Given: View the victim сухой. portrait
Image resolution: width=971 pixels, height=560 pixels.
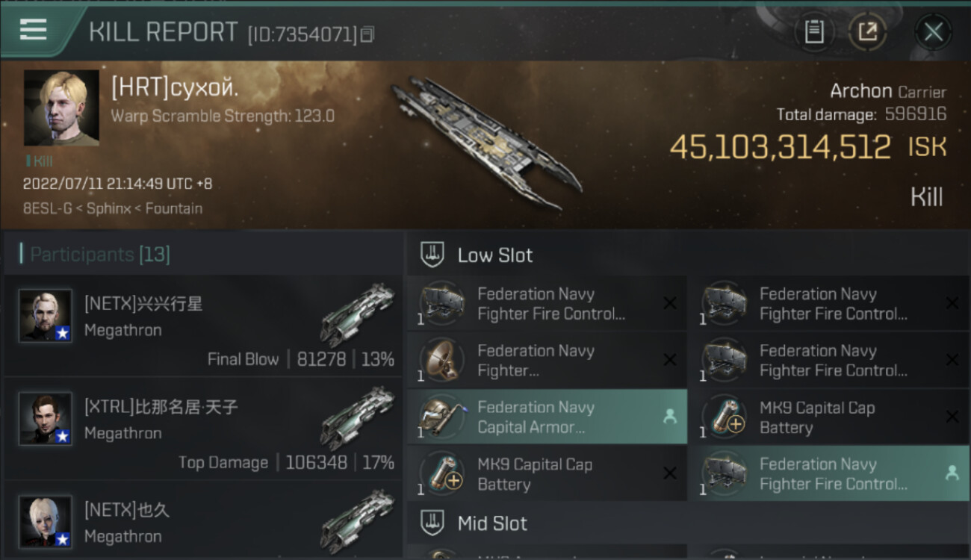Looking at the screenshot, I should [x=61, y=108].
